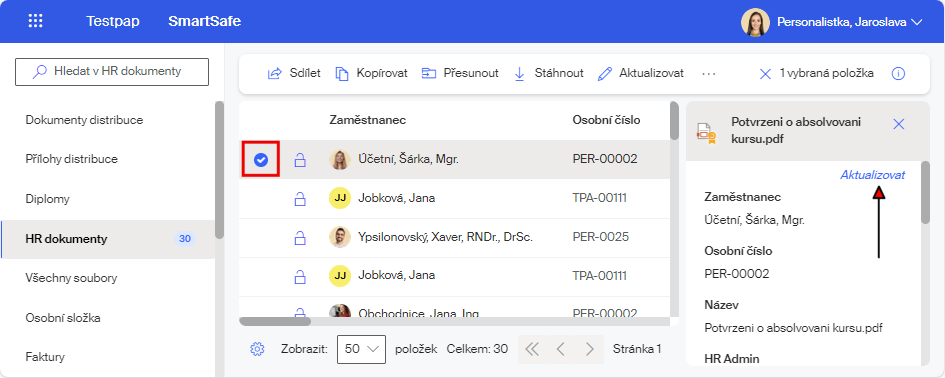Screen dimensions: 945x378
Task: Open the info icon in toolbar
Action: coord(898,74)
